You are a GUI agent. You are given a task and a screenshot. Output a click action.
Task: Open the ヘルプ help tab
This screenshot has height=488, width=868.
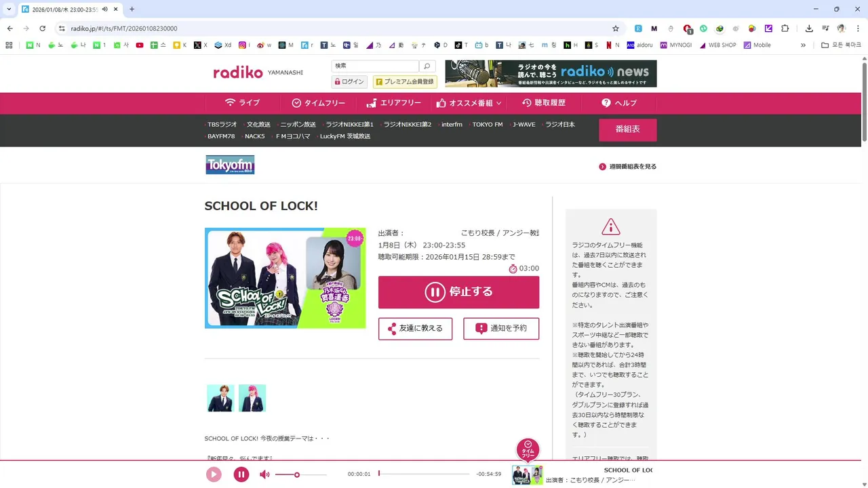click(619, 103)
